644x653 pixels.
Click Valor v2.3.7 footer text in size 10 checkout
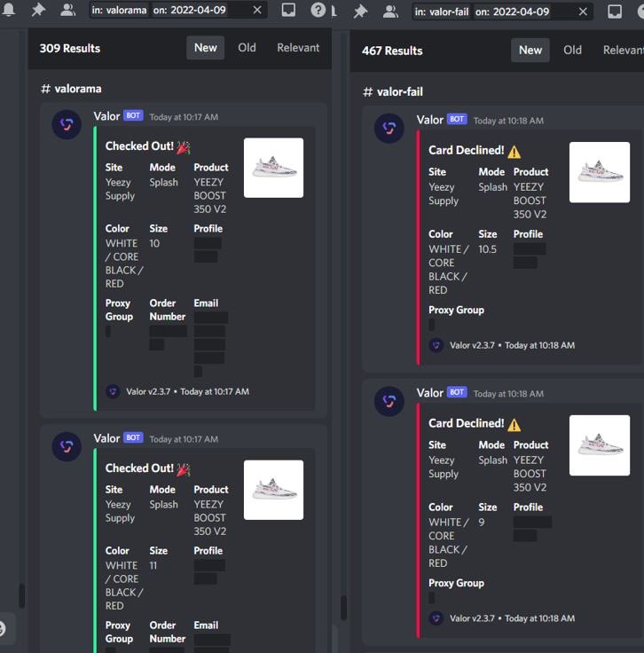pos(148,391)
